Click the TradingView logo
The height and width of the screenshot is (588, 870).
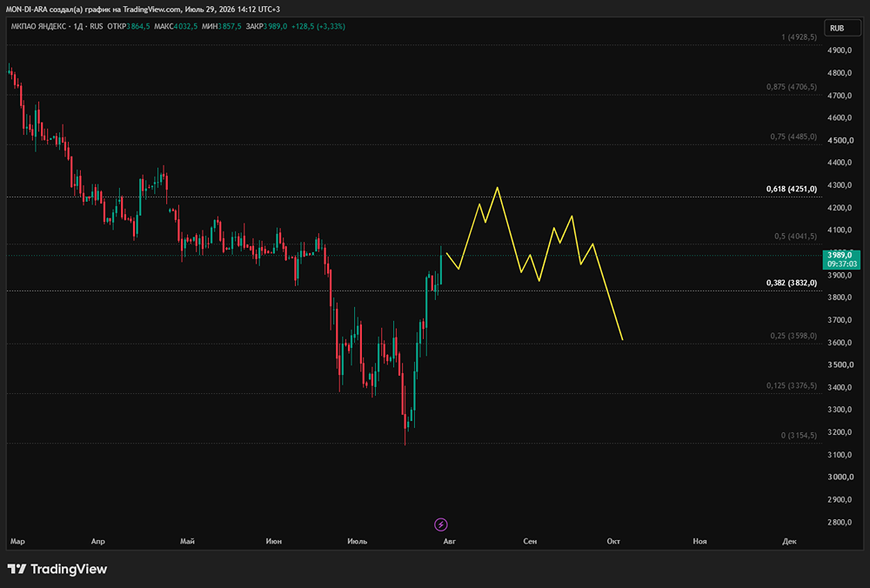57,569
